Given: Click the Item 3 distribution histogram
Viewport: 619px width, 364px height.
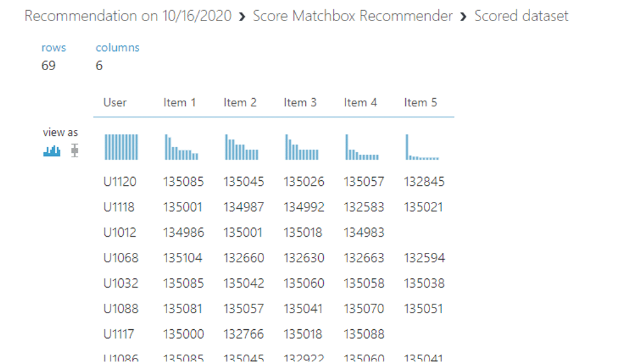Looking at the screenshot, I should pos(302,147).
